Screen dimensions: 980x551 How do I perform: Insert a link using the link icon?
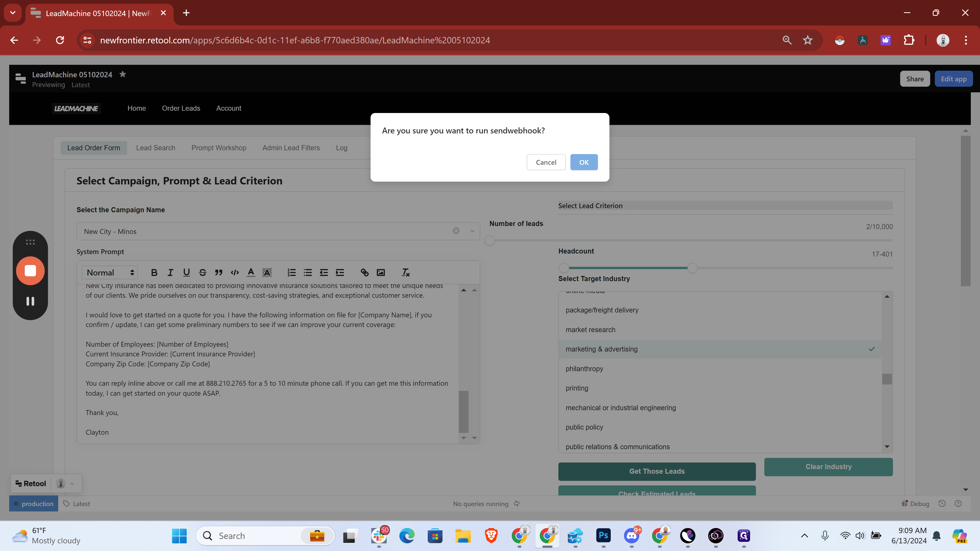tap(364, 272)
